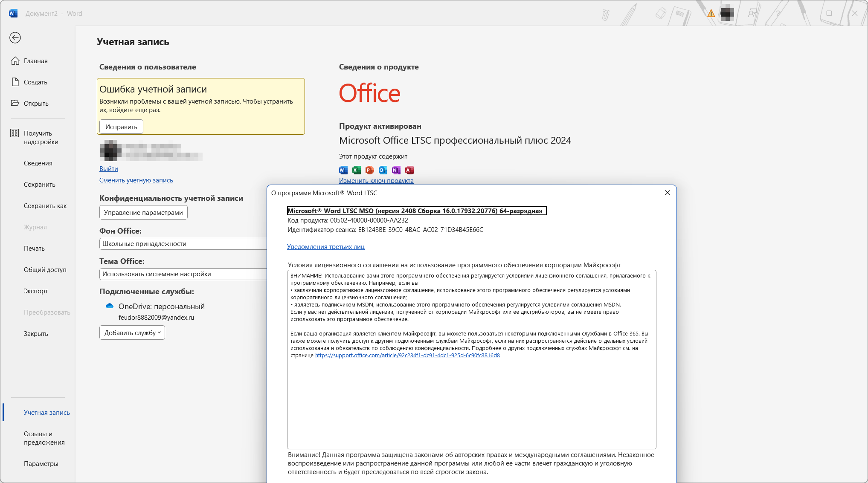Open the Открыть menu item

click(x=36, y=104)
